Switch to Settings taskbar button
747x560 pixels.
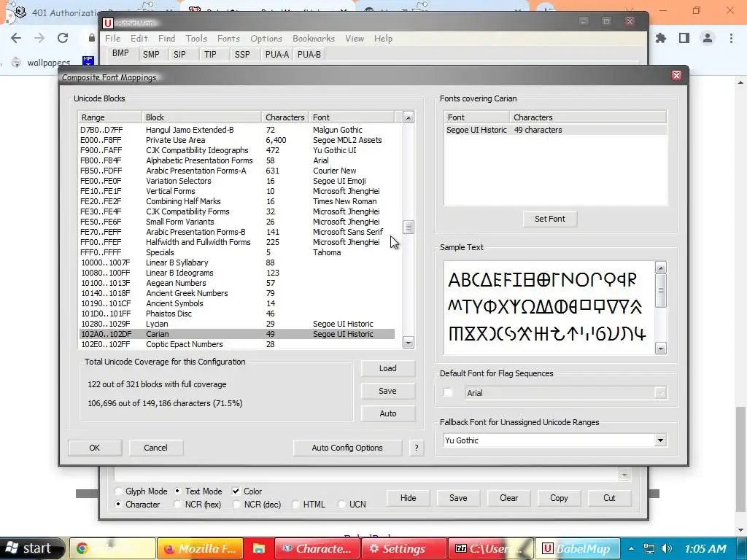[x=404, y=548]
